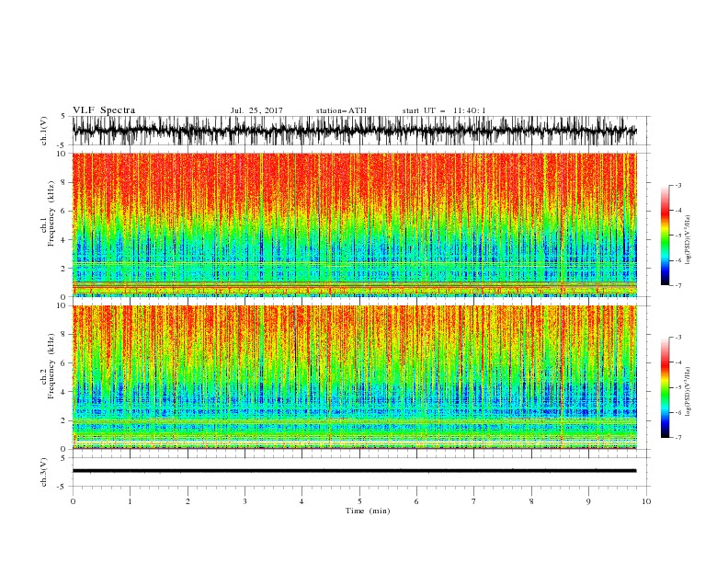Click the time axis tick label "0"
Viewport: 728px width, 563px height.
[73, 501]
